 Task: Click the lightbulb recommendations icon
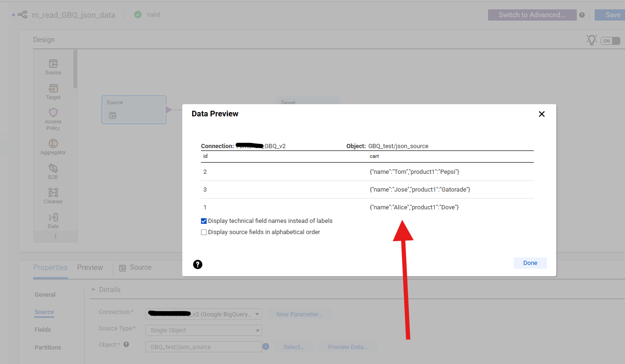click(592, 40)
